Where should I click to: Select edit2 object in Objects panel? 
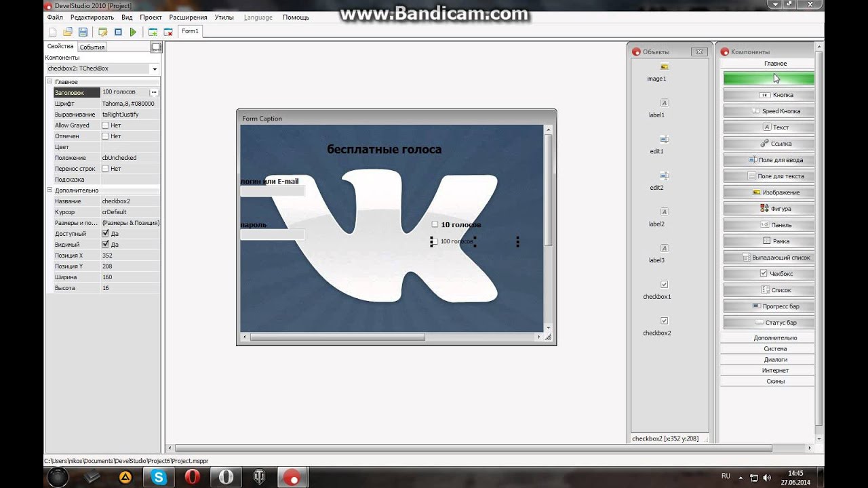(657, 181)
